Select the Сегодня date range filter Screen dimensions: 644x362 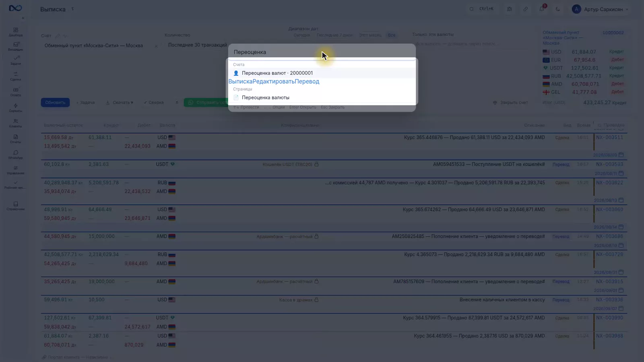(x=301, y=35)
